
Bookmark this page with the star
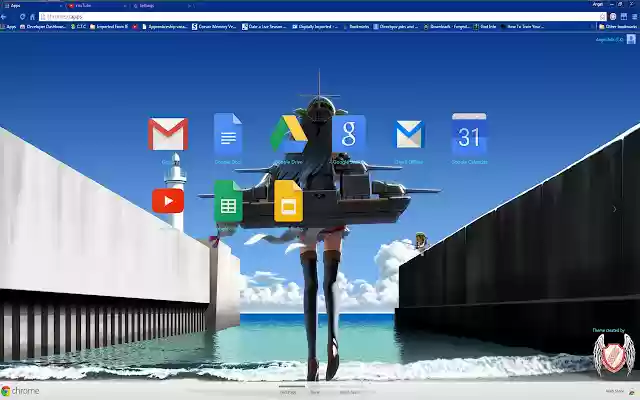coord(602,17)
